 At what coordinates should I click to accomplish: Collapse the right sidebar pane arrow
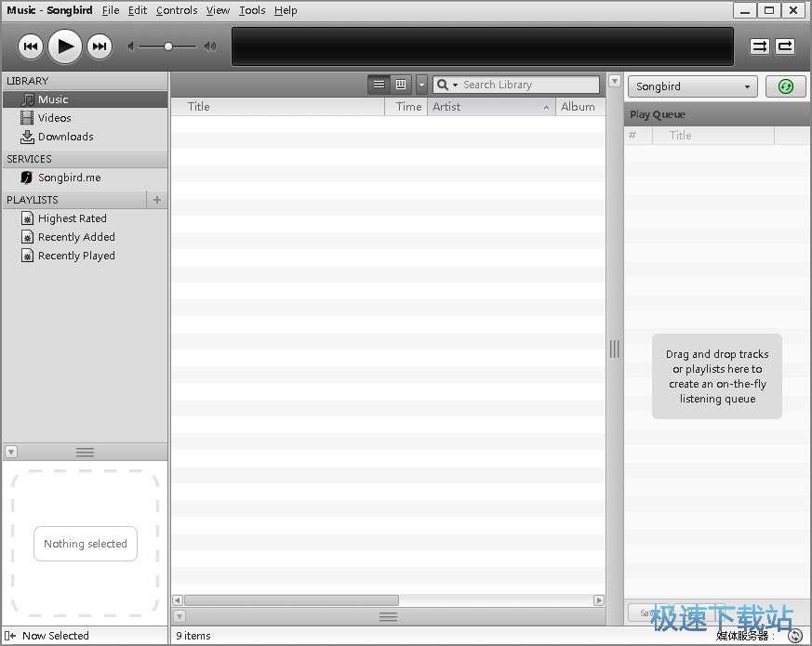click(614, 82)
